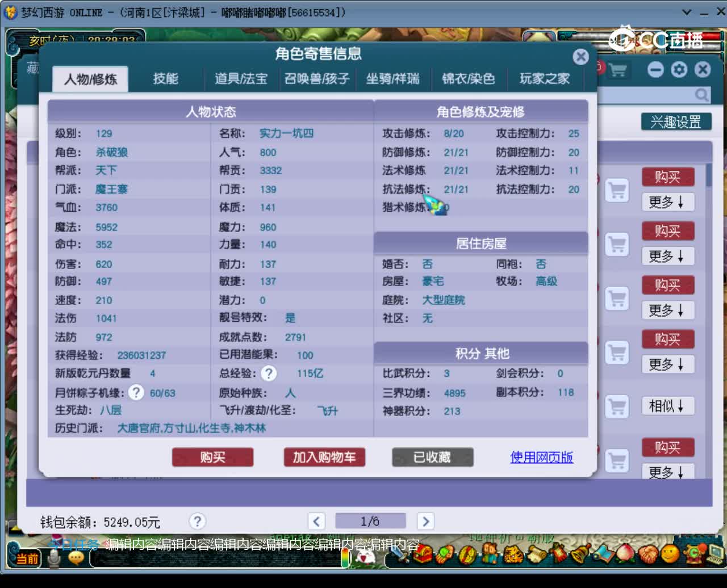Expand the 相似 dropdown in the listing
The image size is (727, 588).
668,406
